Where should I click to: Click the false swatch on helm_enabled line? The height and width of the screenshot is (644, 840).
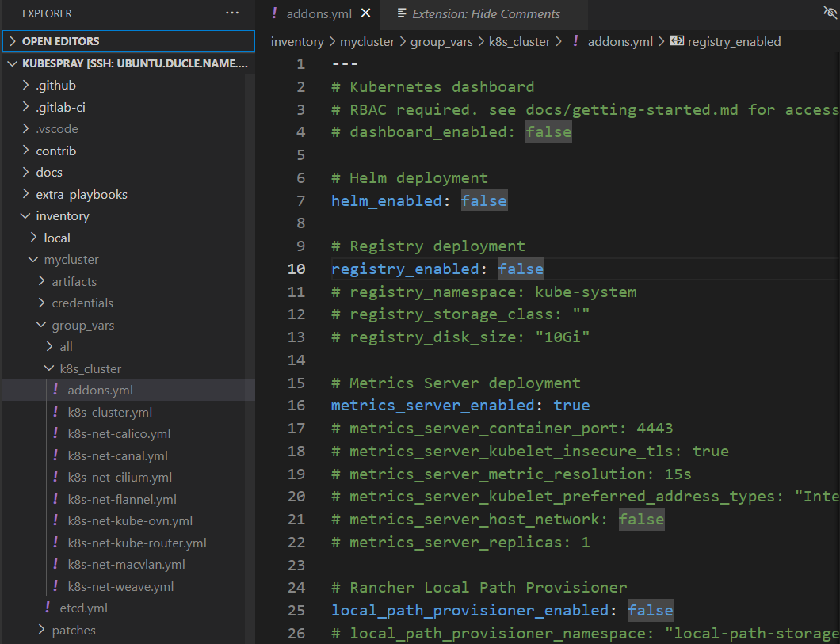coord(483,200)
